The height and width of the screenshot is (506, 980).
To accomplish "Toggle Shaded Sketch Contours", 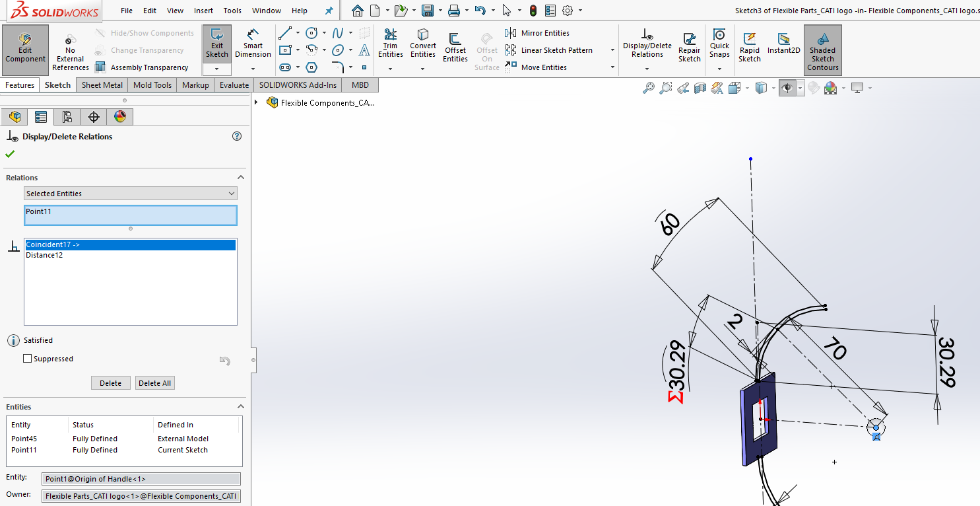I will pos(822,50).
